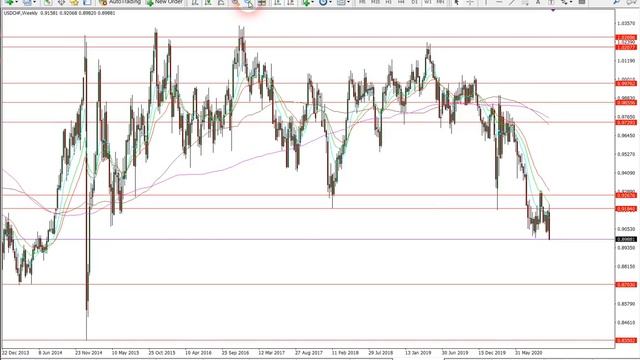
Task: Toggle the AutoTrading button
Action: pyautogui.click(x=120, y=2)
